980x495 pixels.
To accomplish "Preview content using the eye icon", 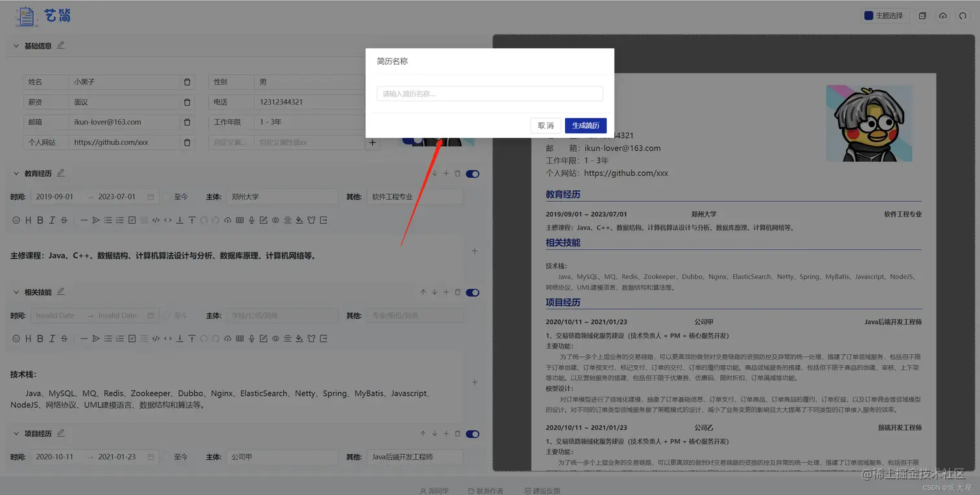I will [x=275, y=220].
